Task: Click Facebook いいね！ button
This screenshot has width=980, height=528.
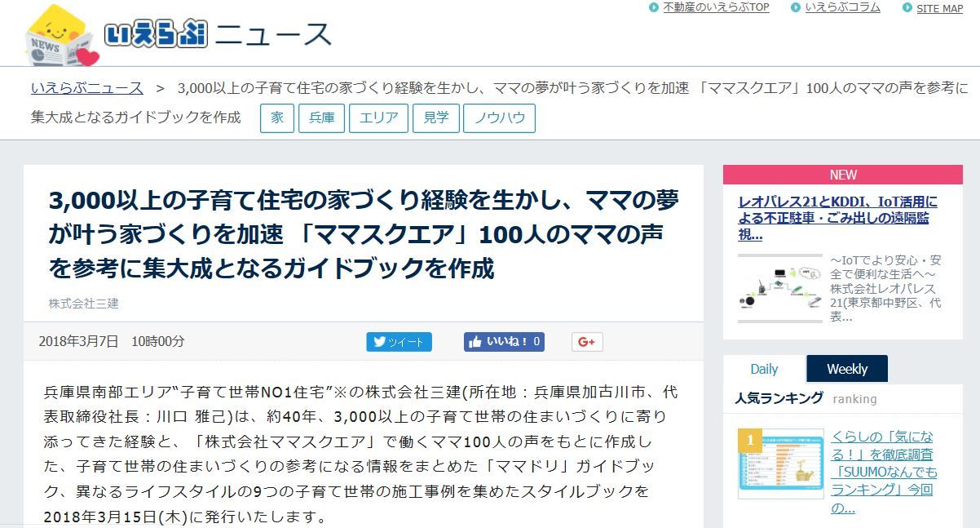Action: pyautogui.click(x=504, y=342)
